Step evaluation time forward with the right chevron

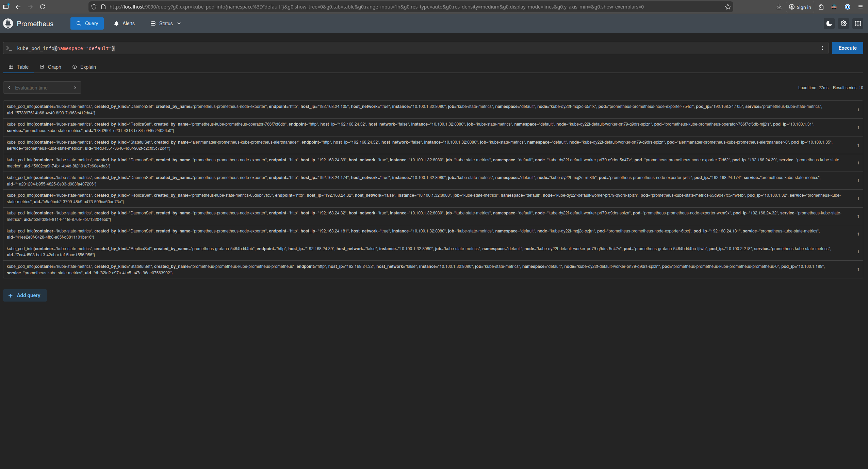tap(75, 87)
